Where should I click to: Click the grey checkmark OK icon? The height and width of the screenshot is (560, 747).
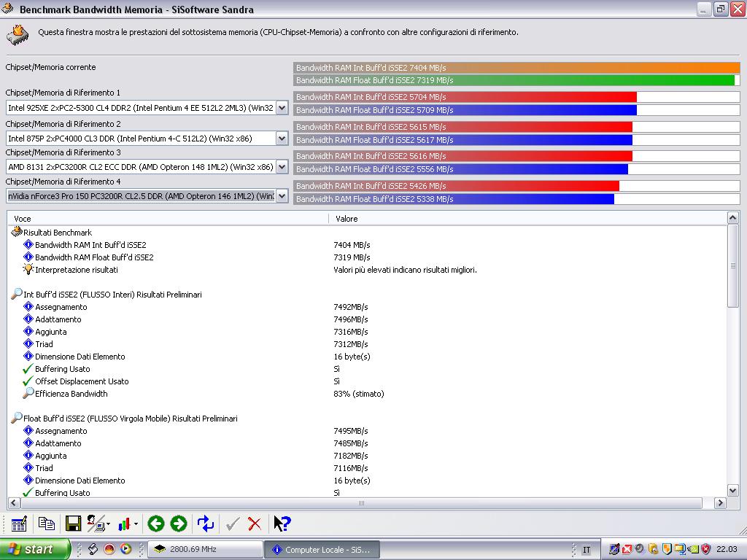click(x=233, y=524)
